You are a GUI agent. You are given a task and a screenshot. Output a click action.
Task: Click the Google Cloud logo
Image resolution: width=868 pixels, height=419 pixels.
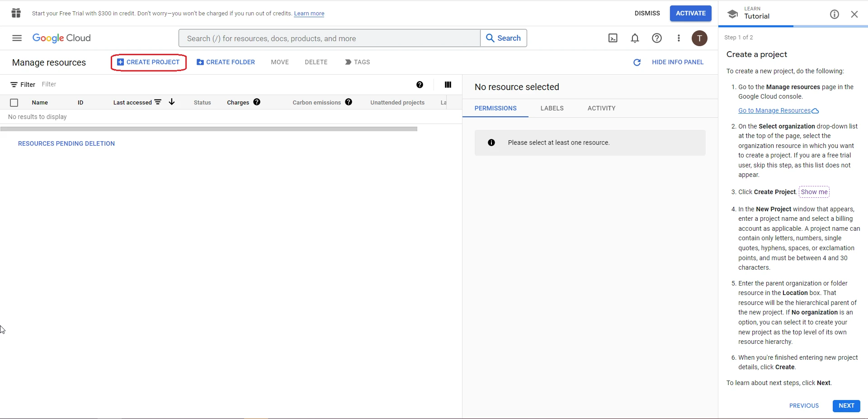pyautogui.click(x=61, y=38)
